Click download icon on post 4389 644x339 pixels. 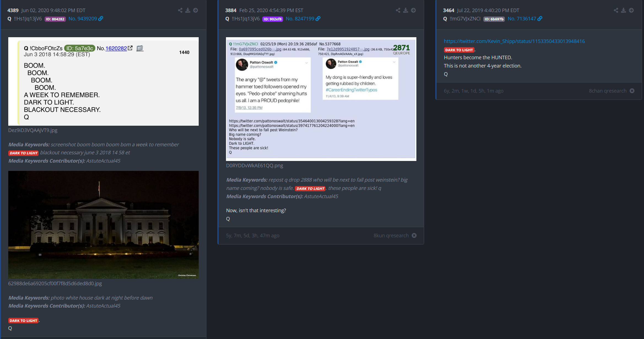(188, 10)
